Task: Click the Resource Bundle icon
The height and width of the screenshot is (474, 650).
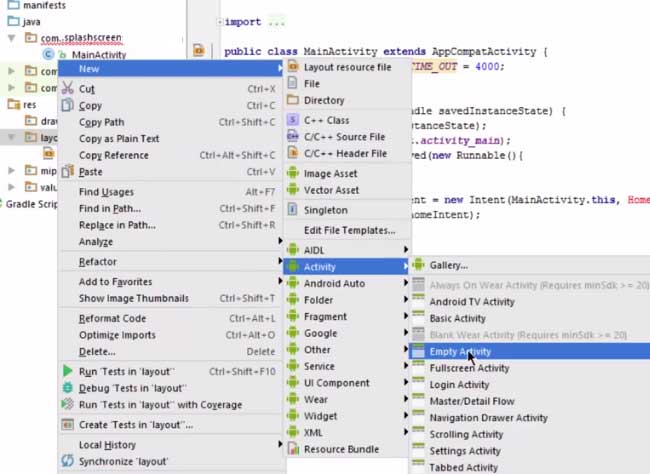Action: (x=293, y=449)
